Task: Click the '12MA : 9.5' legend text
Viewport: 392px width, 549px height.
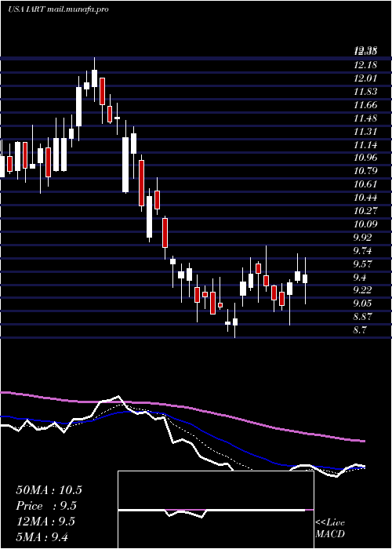Action: 45,522
